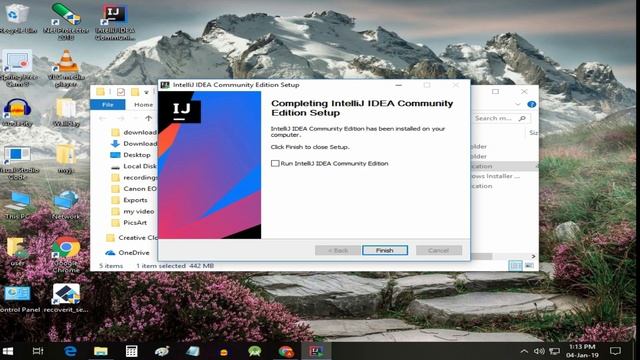
Task: Tick the Run IntelliJ IDEA Community Edition checkbox
Action: click(x=275, y=163)
